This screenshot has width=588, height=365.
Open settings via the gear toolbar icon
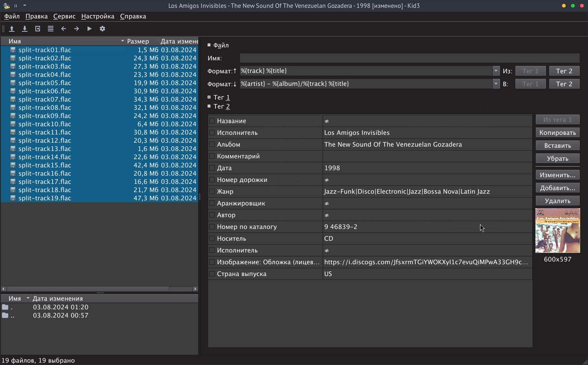coord(102,29)
